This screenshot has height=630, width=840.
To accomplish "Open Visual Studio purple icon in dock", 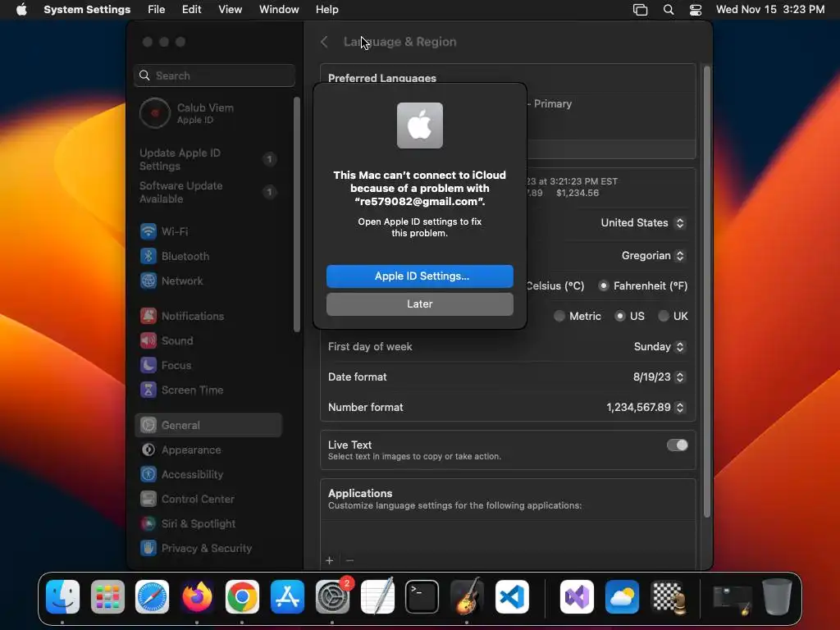I will point(577,596).
